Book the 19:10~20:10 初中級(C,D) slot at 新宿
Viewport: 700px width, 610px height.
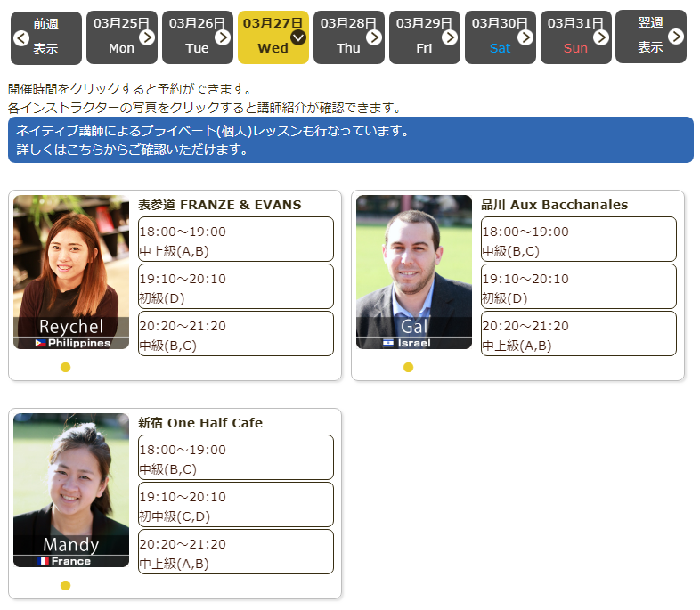click(x=235, y=505)
